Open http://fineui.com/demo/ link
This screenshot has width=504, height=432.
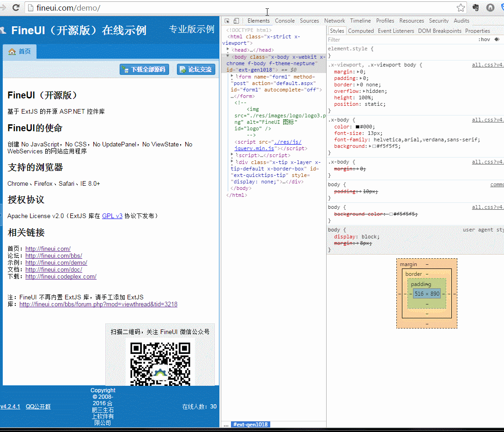tap(56, 262)
